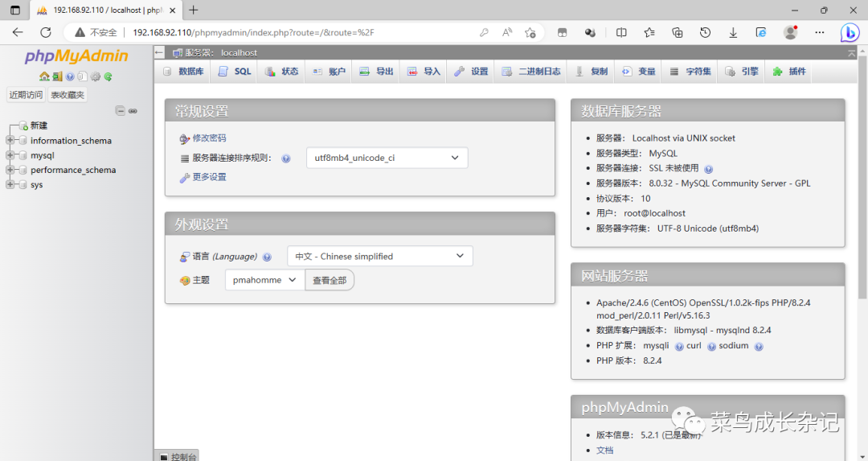This screenshot has width=868, height=461.
Task: Collapse the top menu bar arrow icon
Action: point(851,53)
